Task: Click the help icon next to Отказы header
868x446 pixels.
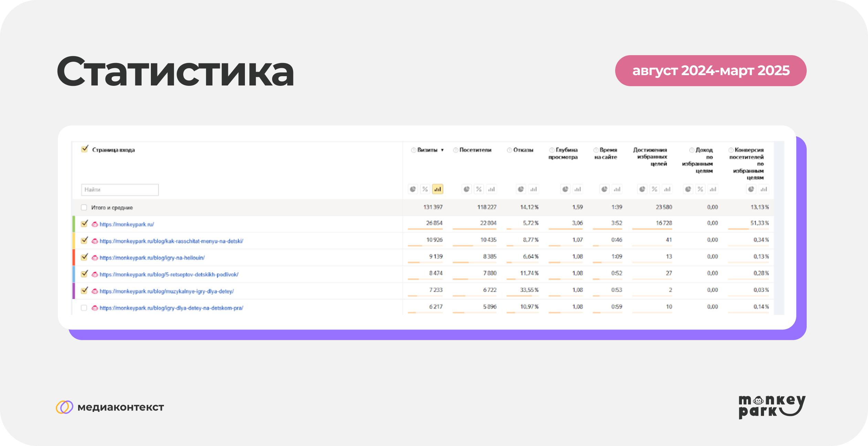Action: coord(509,150)
